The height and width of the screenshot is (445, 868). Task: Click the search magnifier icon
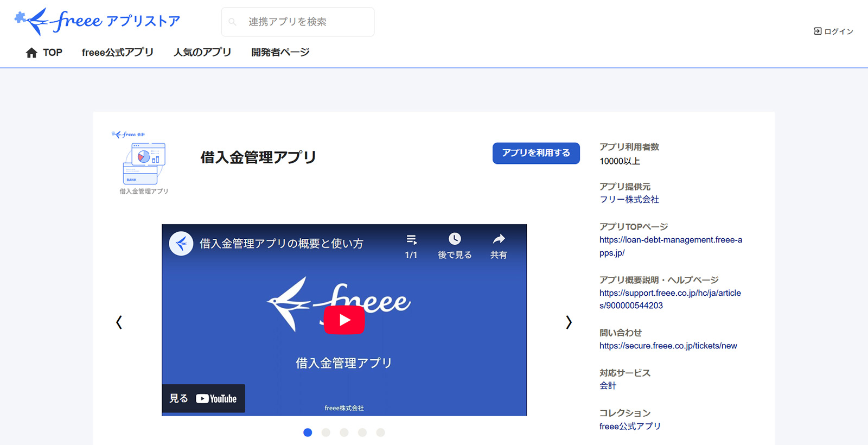click(232, 22)
